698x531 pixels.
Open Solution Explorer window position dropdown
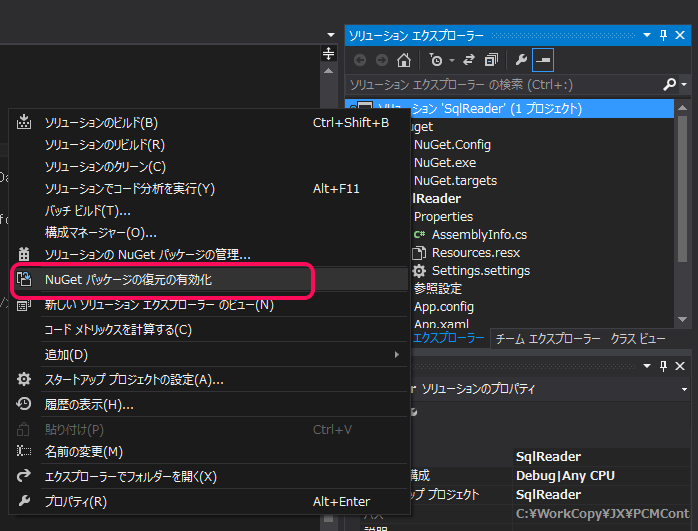tap(647, 35)
